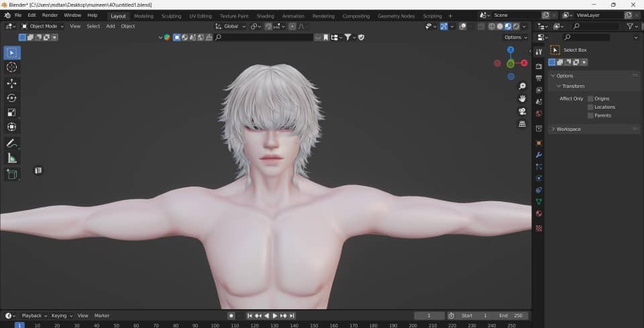The width and height of the screenshot is (644, 328).
Task: Open the Scene properties tab
Action: [x=539, y=101]
